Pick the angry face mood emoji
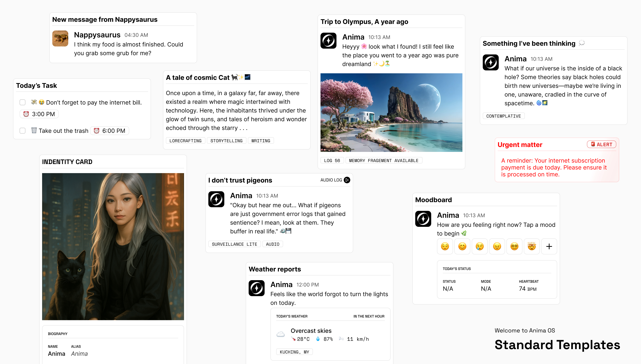Image resolution: width=641 pixels, height=364 pixels. (497, 246)
